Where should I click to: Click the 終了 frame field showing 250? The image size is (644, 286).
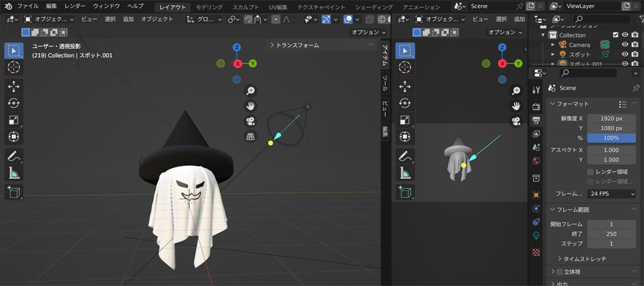(x=612, y=234)
